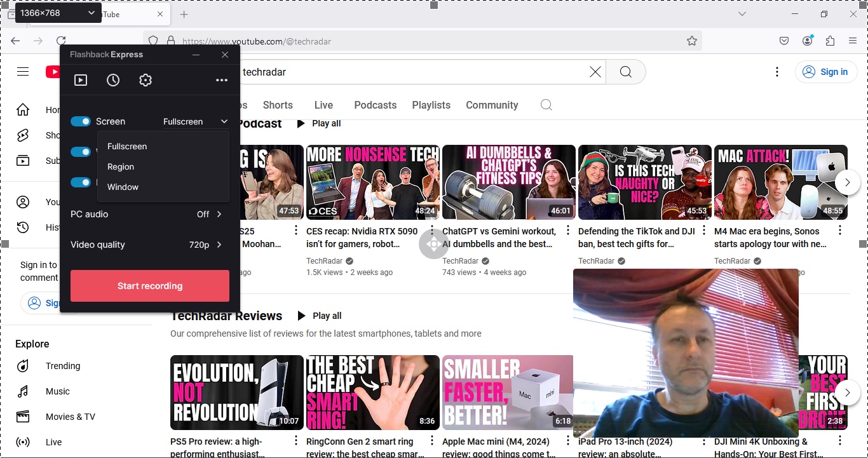Click the Subscriptions icon in YouTube sidebar
Screen dimensions: 868x458
[x=23, y=161]
